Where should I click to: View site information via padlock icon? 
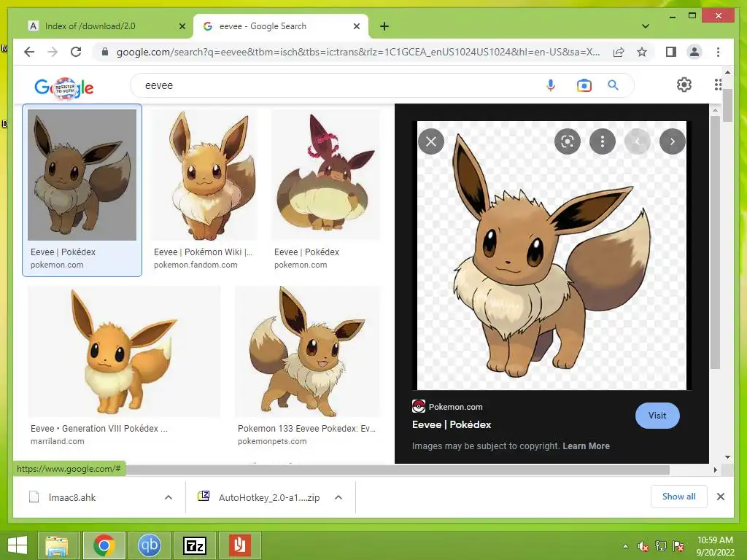(105, 52)
